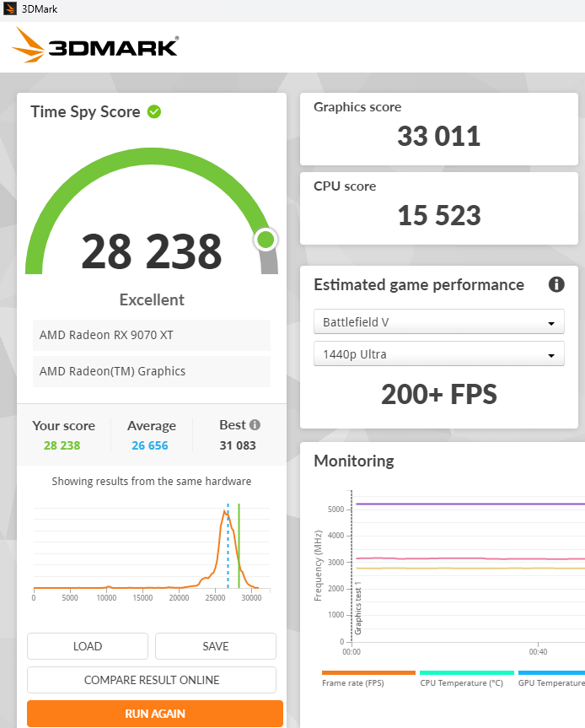The width and height of the screenshot is (585, 728).
Task: Click the Graphics test 1 marker in Monitoring chart
Action: coord(357,608)
